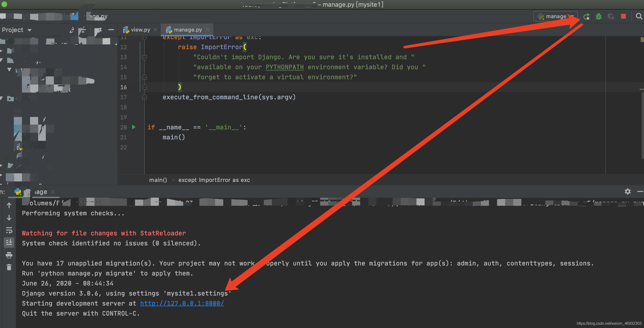Run script from line 20 gutter arrow

(134, 127)
